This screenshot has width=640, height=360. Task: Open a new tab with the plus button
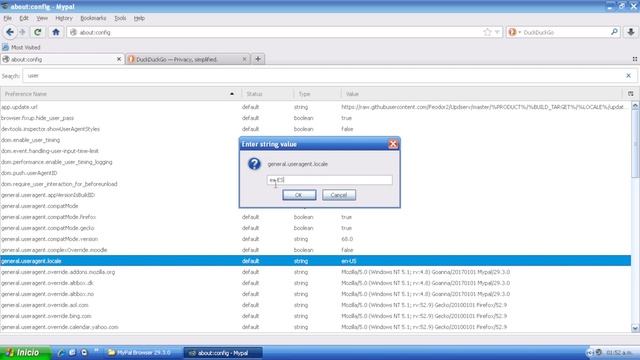(258, 59)
